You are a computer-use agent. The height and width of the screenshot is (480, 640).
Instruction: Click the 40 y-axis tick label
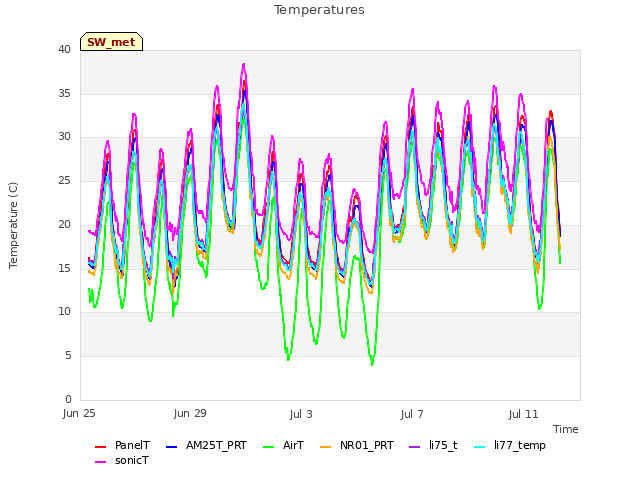[x=64, y=50]
